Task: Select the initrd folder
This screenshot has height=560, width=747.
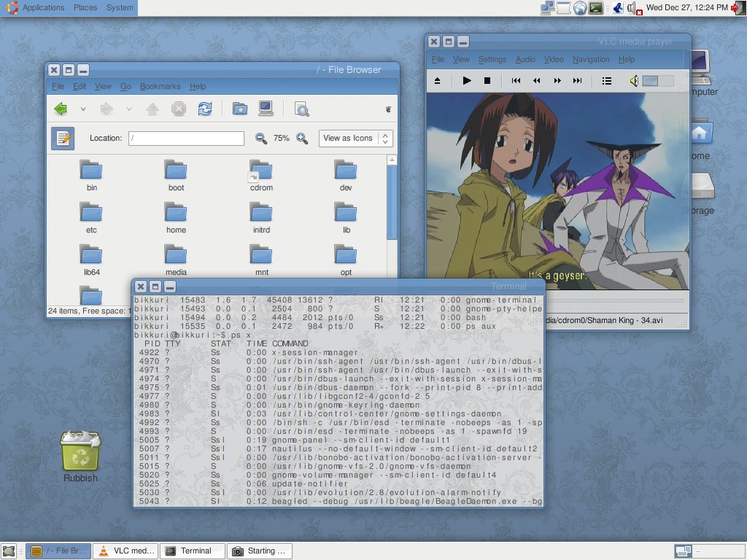Action: [261, 217]
